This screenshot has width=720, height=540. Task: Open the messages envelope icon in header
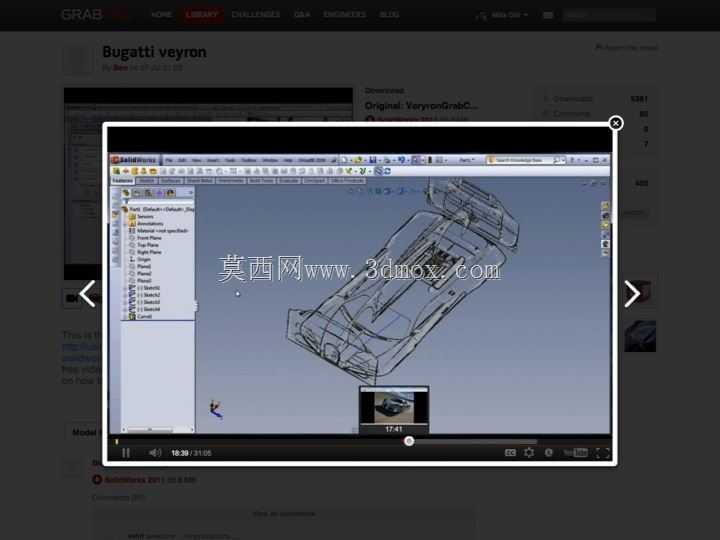(x=548, y=15)
